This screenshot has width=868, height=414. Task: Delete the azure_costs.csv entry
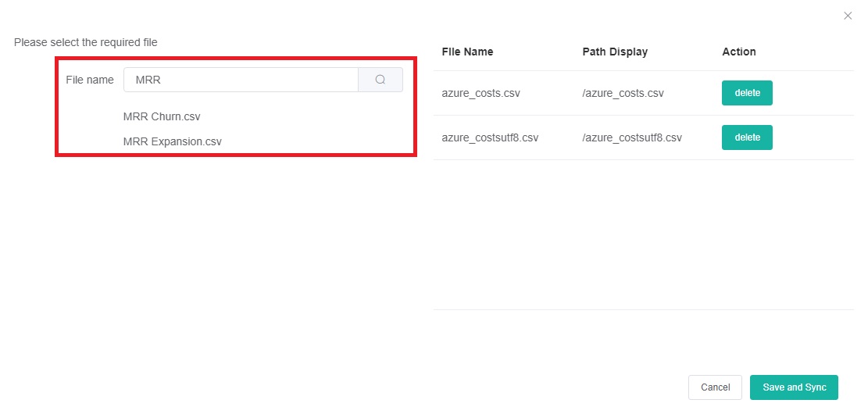tap(746, 93)
